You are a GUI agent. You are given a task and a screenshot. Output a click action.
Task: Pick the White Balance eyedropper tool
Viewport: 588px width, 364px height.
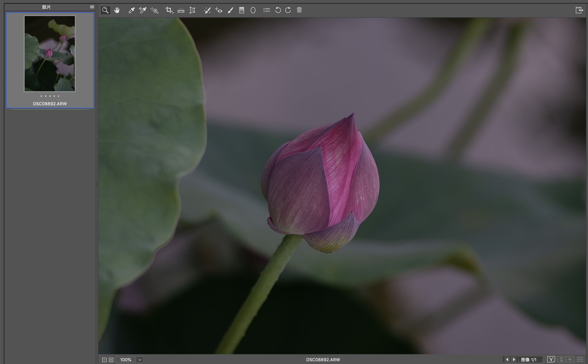(131, 10)
